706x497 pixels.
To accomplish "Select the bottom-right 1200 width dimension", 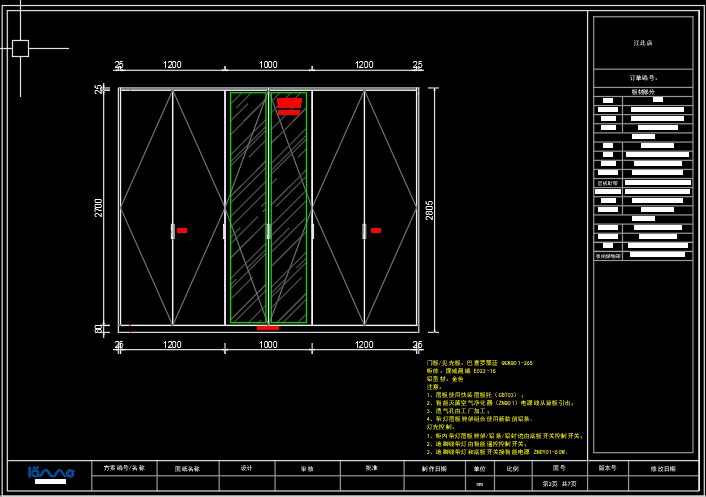I will [364, 345].
